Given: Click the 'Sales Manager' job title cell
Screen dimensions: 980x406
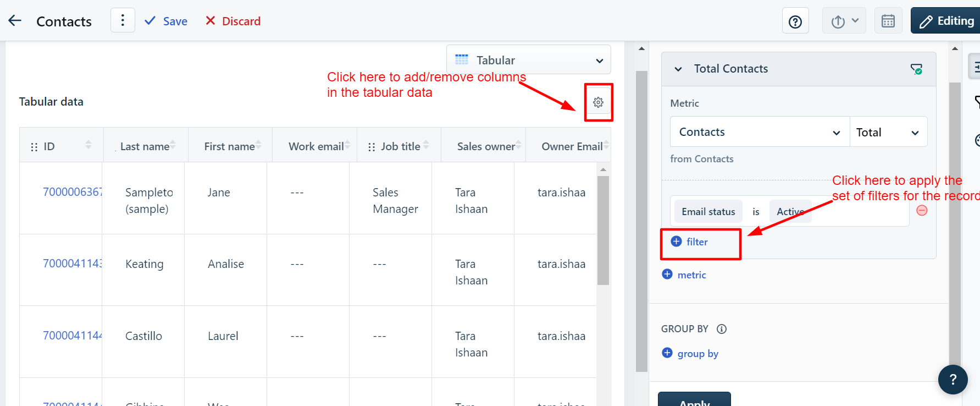Looking at the screenshot, I should 395,201.
